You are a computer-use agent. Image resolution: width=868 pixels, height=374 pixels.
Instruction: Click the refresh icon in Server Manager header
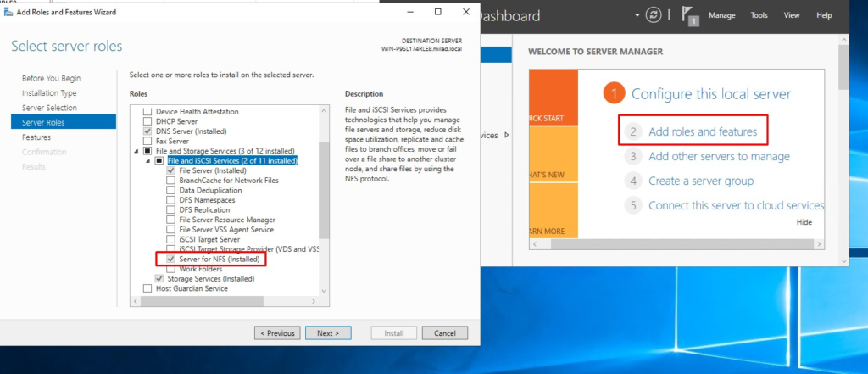pyautogui.click(x=654, y=15)
